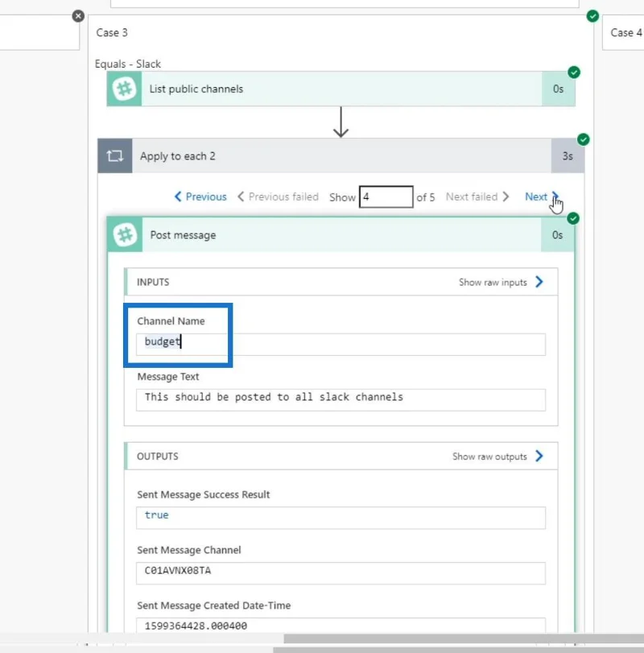Click the green check on List public channels

[x=574, y=72]
